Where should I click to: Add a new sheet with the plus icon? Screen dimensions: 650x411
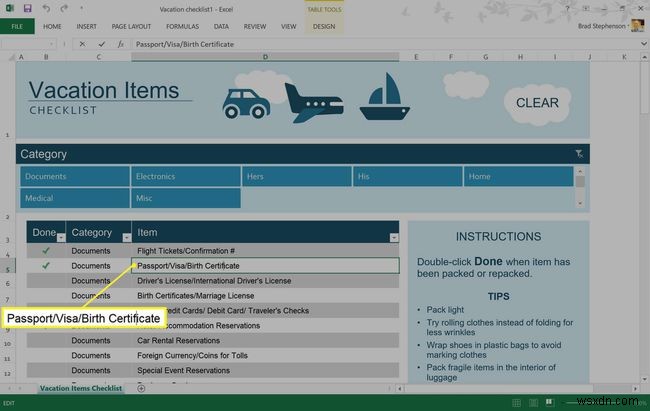pyautogui.click(x=141, y=388)
